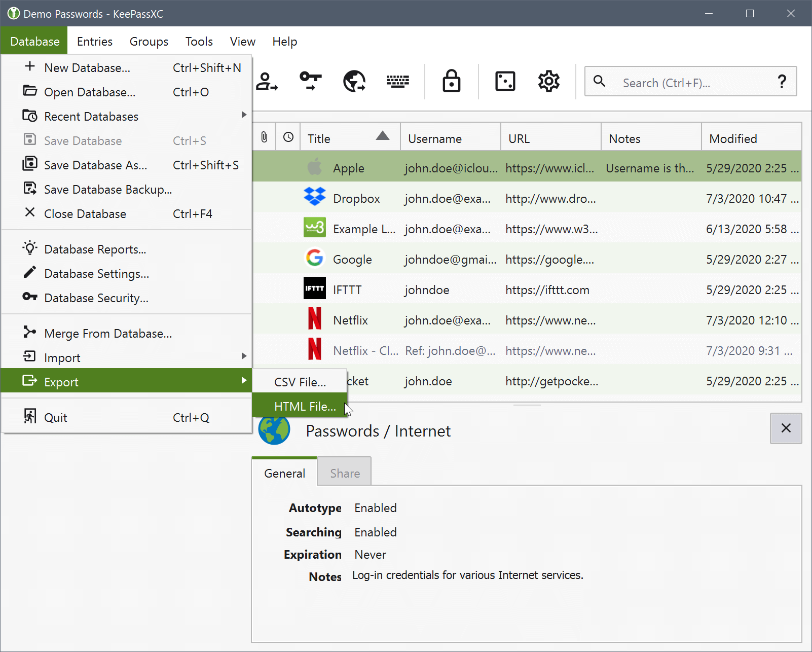Click the copy URL globe icon
This screenshot has width=812, height=652.
click(354, 81)
